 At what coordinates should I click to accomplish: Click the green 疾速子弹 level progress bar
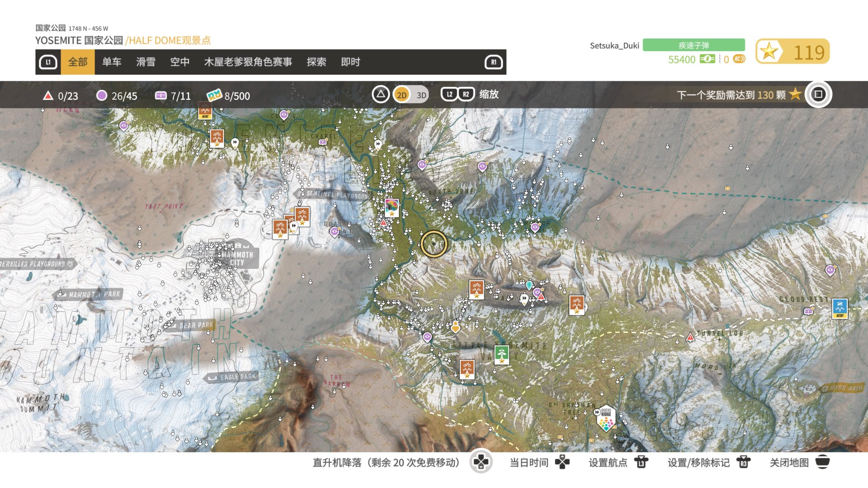[693, 45]
